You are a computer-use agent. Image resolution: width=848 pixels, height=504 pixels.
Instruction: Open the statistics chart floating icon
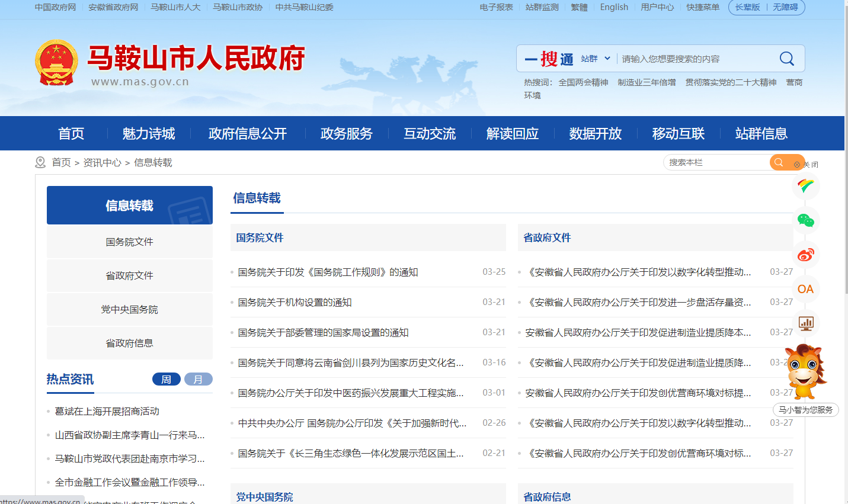[x=805, y=323]
